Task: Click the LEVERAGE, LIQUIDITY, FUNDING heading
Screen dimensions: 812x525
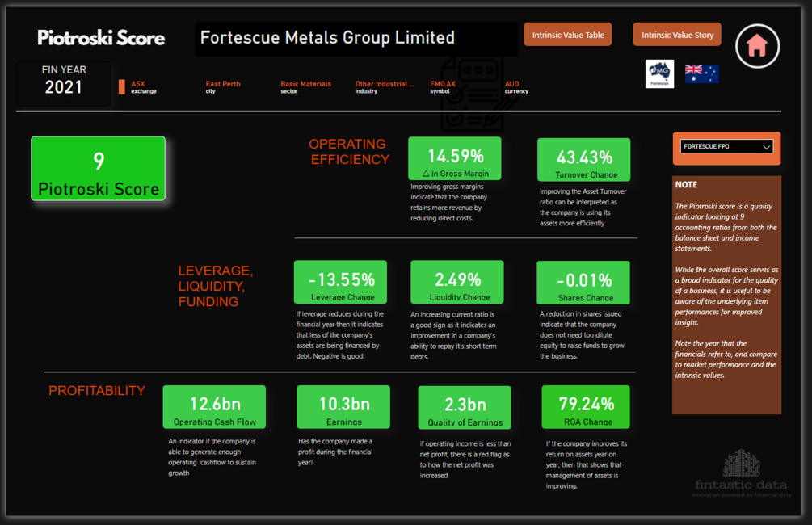Action: [x=216, y=286]
